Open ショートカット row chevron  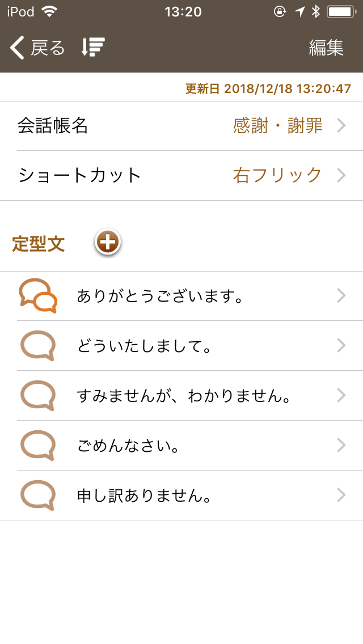(341, 175)
